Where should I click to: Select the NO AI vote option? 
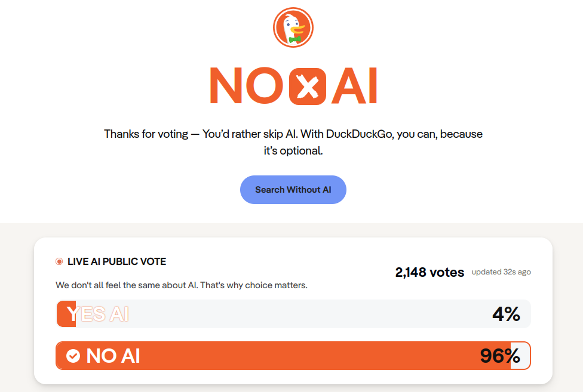(x=113, y=356)
